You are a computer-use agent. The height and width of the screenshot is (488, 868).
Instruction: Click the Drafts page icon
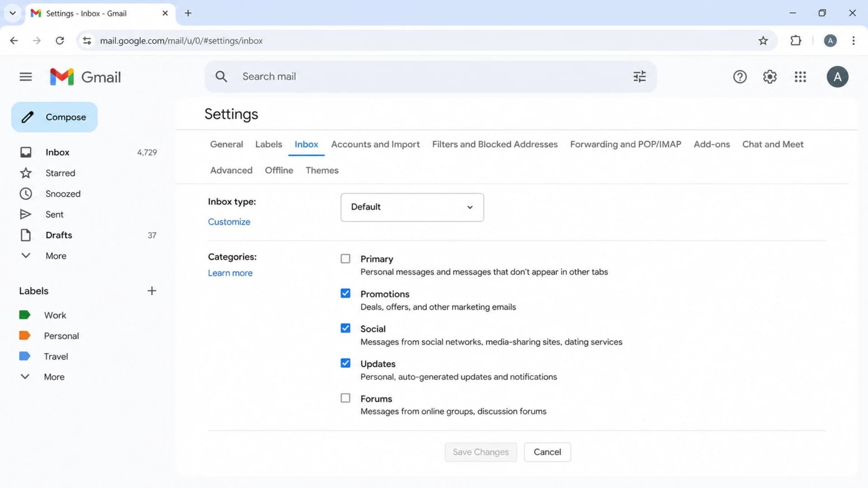(x=26, y=235)
